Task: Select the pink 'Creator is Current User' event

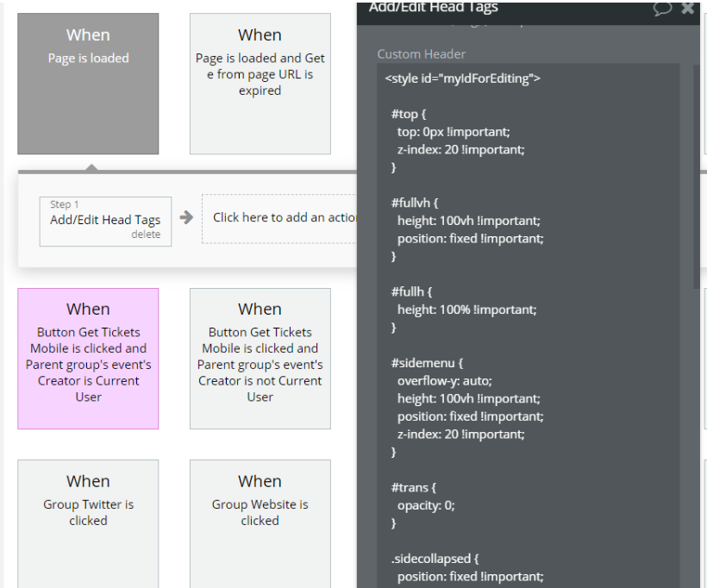Action: (x=88, y=359)
